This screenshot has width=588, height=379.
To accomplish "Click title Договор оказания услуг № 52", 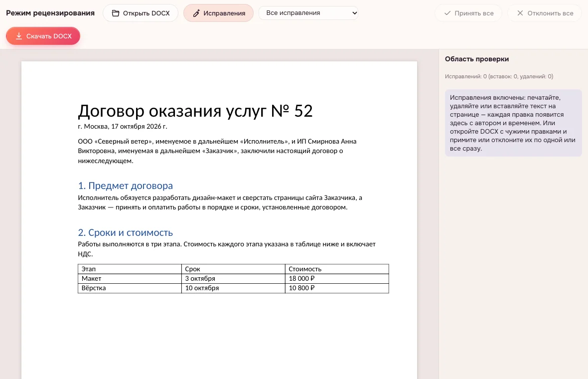I will (x=195, y=111).
